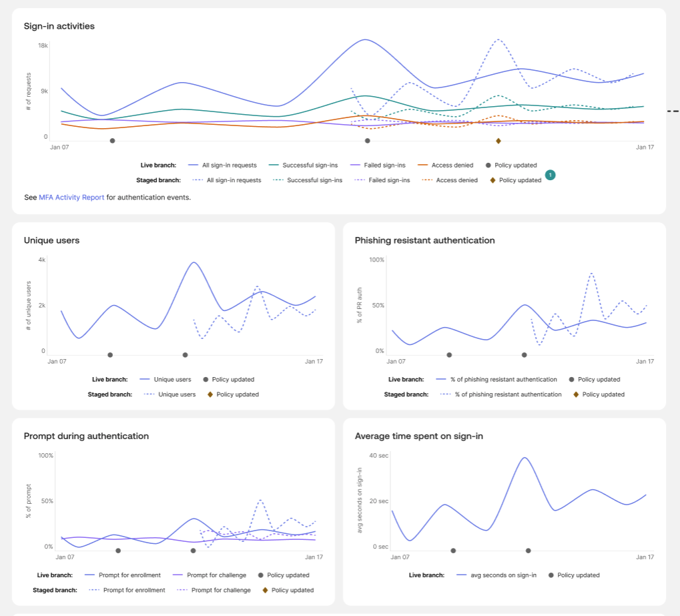Toggle Staged branch Unique users legend
This screenshot has height=616, width=680.
click(169, 394)
